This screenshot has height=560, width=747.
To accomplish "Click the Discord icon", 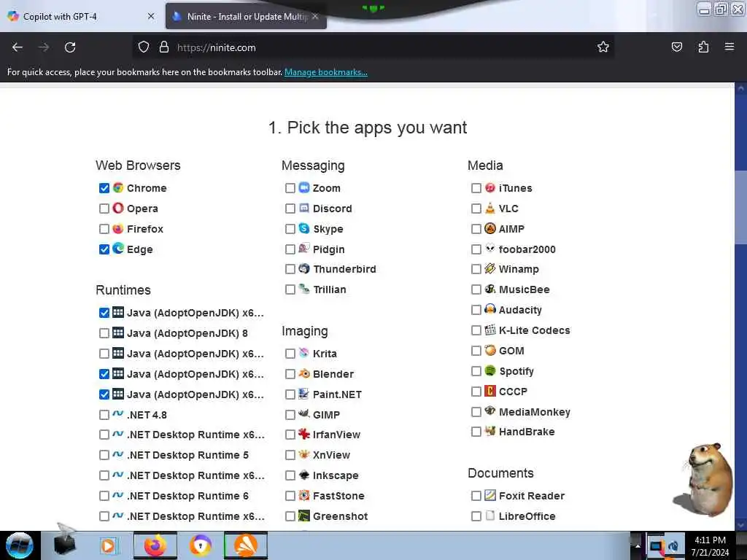I will [304, 208].
